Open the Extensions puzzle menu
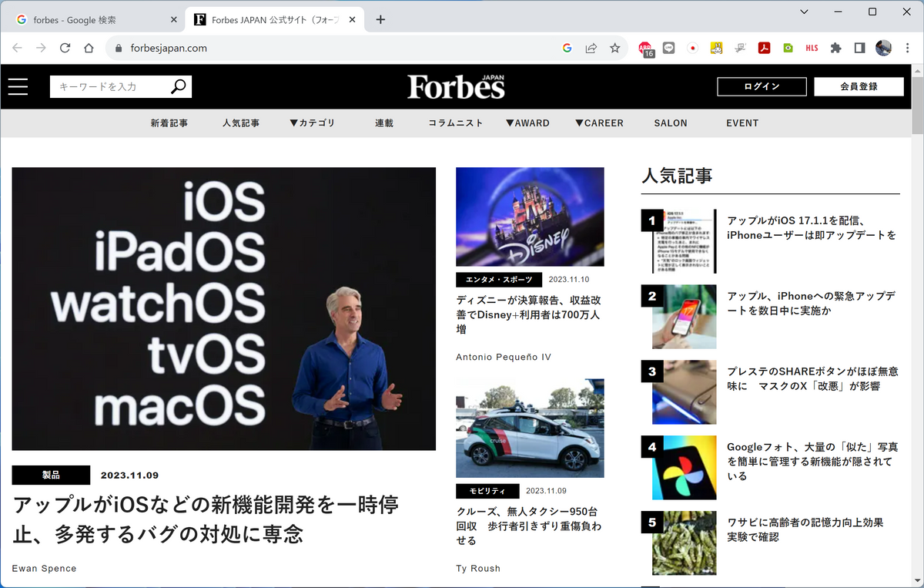Screen dimensions: 924x588 835,48
